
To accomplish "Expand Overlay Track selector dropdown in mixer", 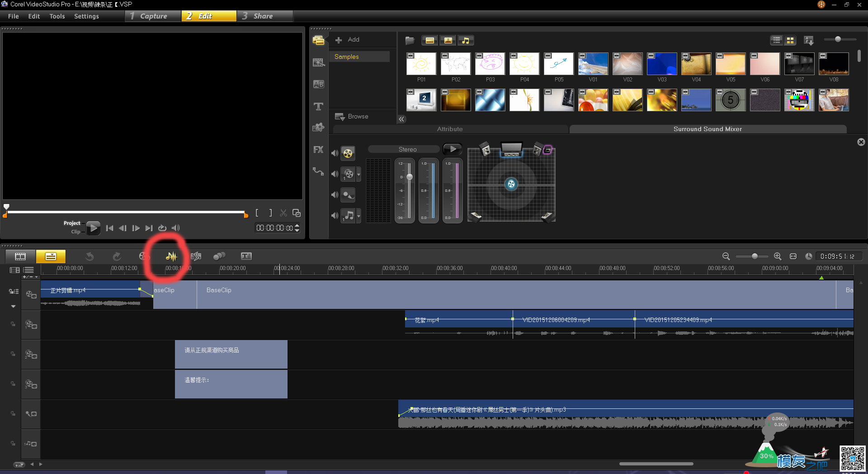I will click(x=359, y=174).
